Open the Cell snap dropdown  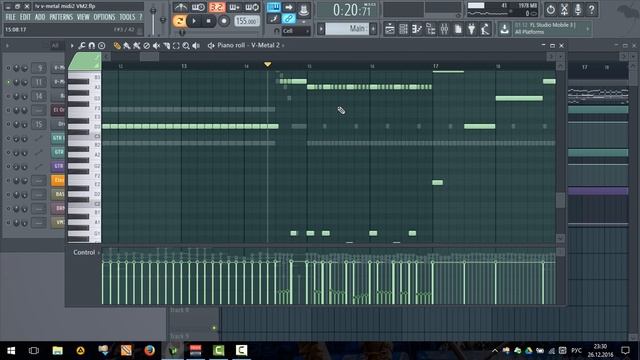coord(296,31)
